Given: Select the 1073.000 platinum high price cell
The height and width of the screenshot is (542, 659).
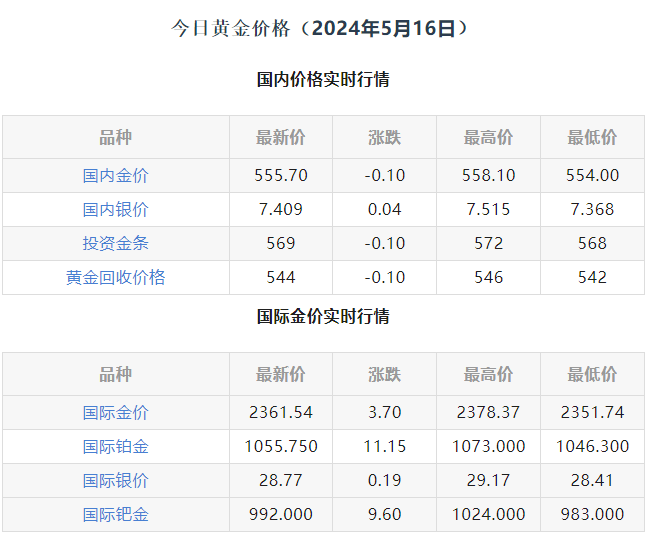Looking at the screenshot, I should (488, 446).
